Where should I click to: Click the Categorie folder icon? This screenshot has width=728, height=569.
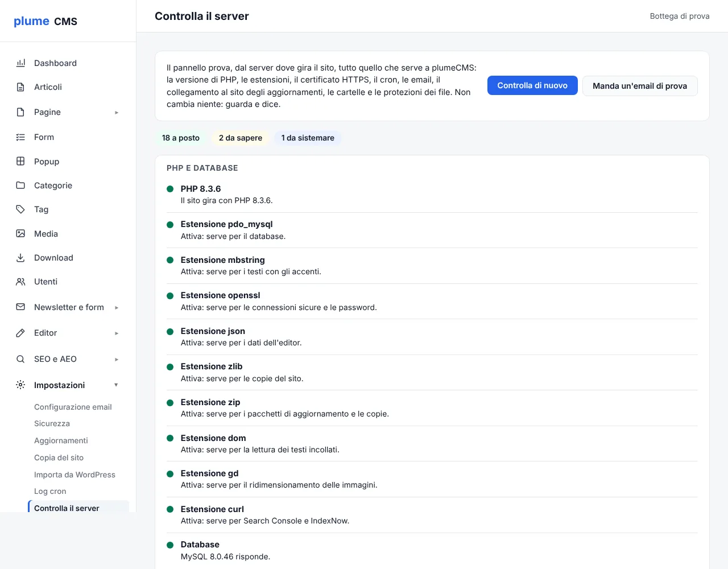(20, 185)
